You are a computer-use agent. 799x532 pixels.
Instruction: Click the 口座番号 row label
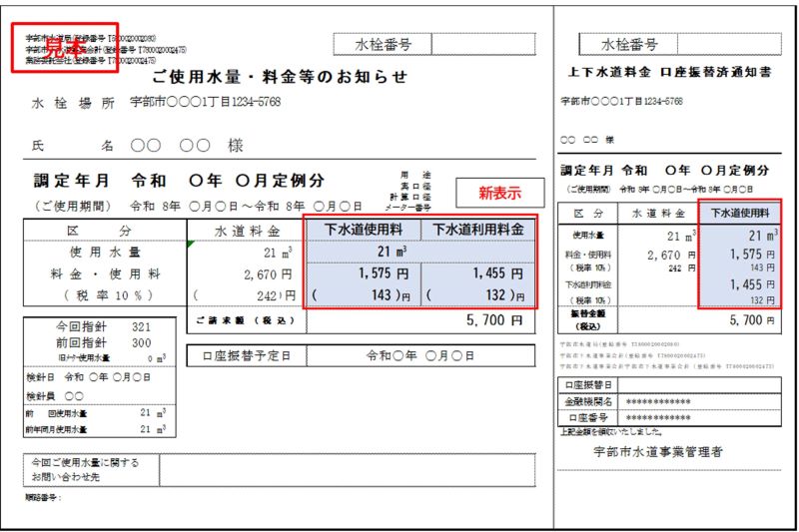[587, 418]
